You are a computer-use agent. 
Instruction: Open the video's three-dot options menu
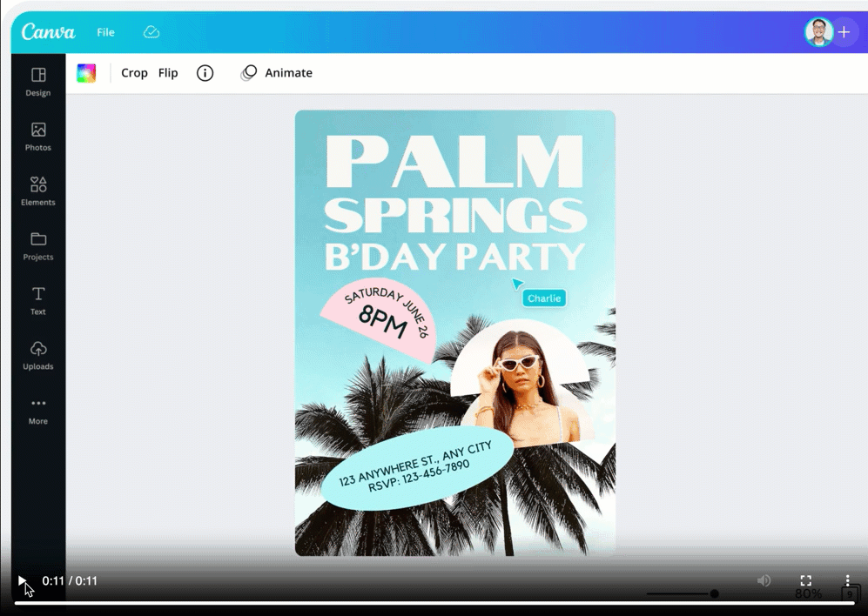pos(847,580)
